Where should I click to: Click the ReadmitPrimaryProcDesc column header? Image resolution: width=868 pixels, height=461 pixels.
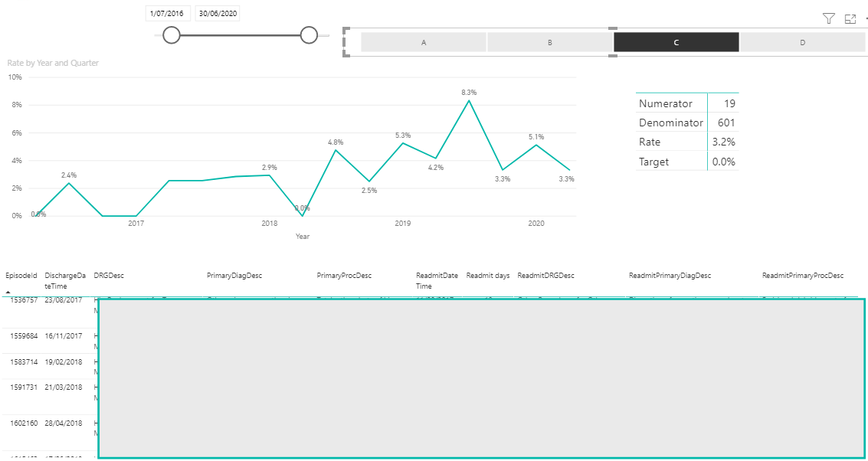pyautogui.click(x=803, y=276)
